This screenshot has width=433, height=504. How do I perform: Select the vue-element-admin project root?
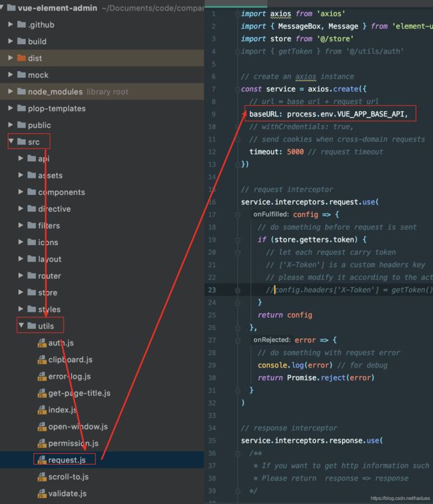pos(57,8)
